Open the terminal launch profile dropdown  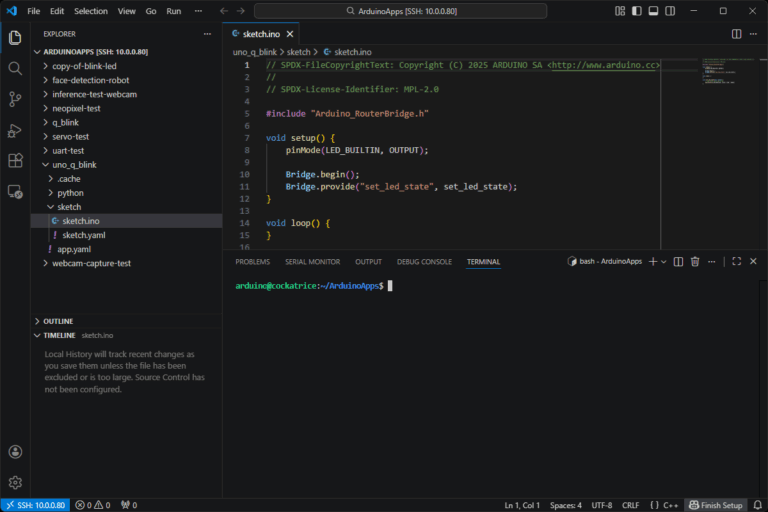point(664,262)
